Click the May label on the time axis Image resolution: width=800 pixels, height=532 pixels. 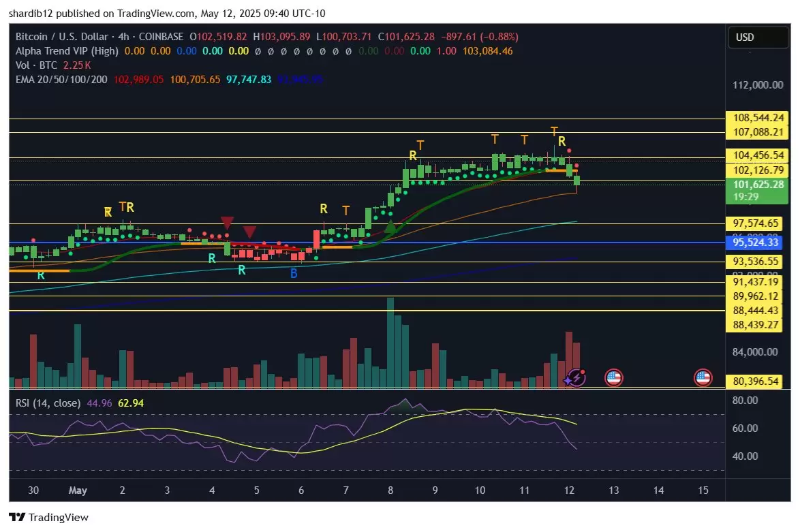tap(78, 490)
